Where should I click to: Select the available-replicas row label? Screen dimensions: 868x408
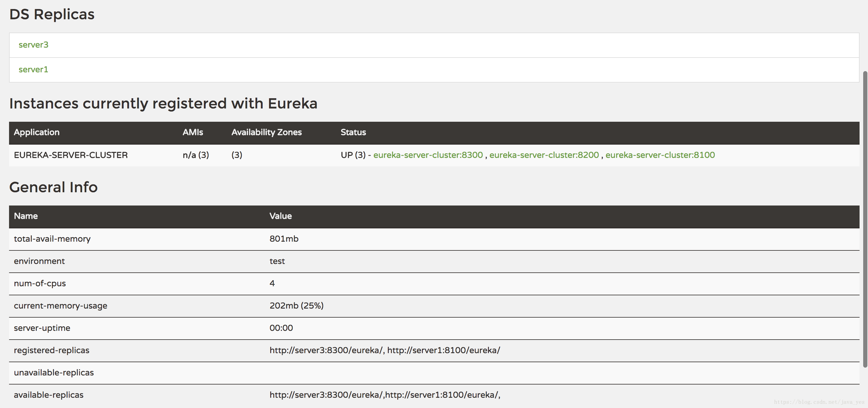(49, 395)
